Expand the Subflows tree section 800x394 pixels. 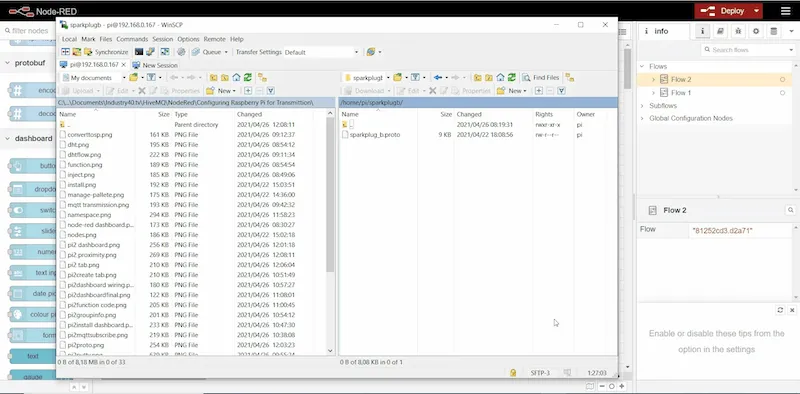tap(642, 106)
